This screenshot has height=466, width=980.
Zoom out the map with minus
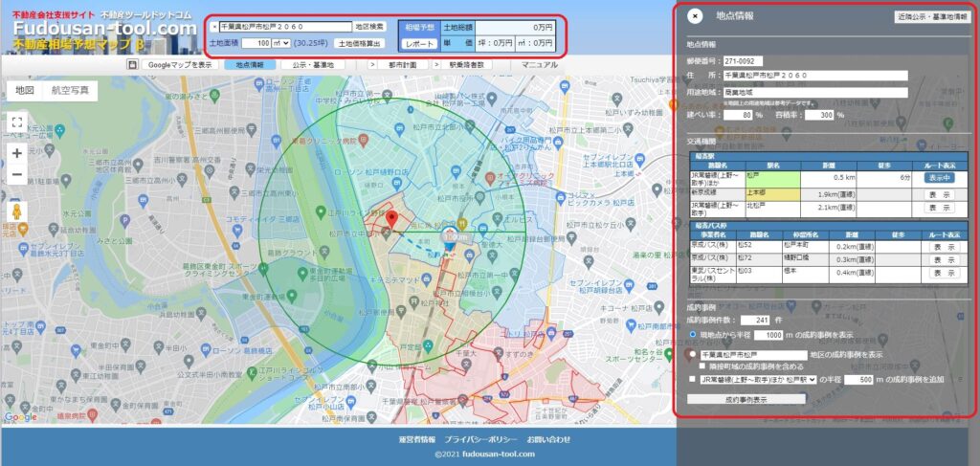(x=17, y=174)
